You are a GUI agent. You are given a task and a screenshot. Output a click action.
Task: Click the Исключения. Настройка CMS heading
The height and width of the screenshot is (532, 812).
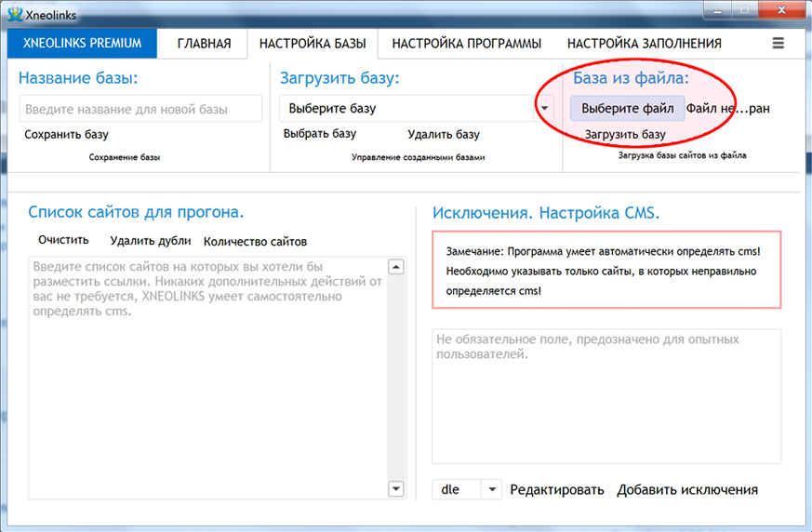(x=546, y=213)
